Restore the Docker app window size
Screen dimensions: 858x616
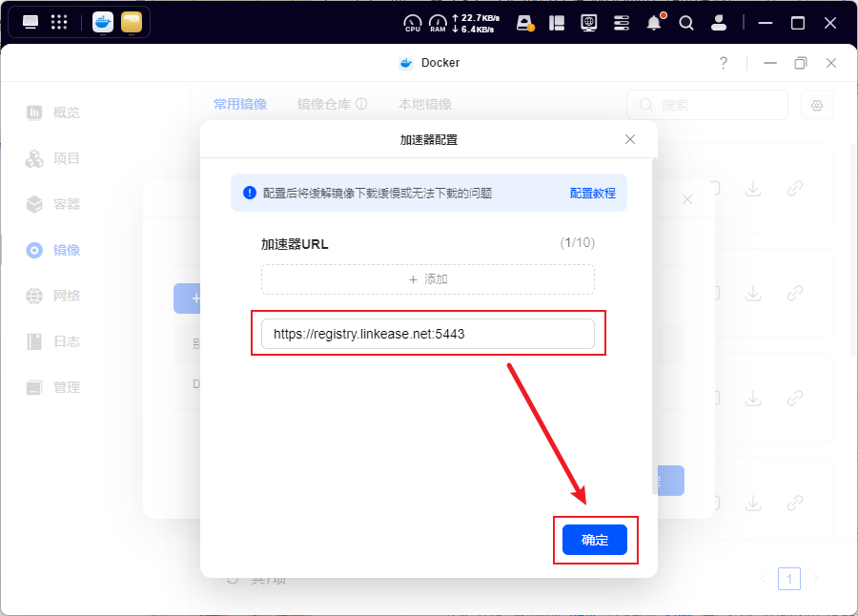[801, 63]
